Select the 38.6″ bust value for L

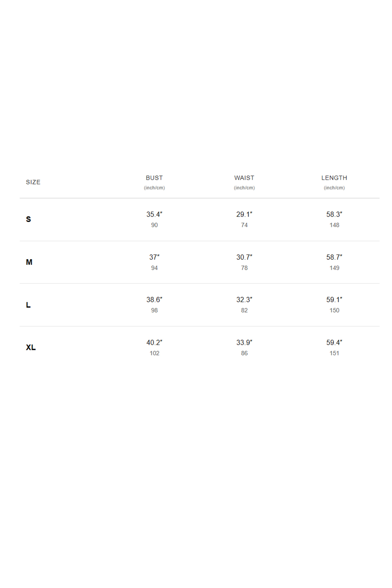tap(154, 300)
